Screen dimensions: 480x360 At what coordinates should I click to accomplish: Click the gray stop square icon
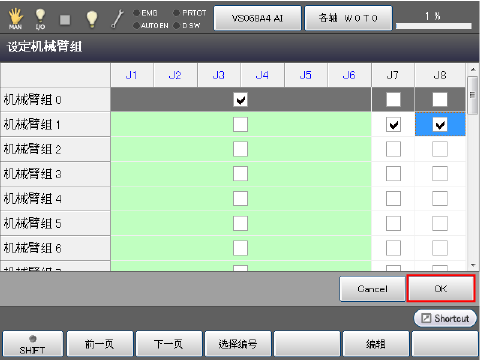(65, 20)
